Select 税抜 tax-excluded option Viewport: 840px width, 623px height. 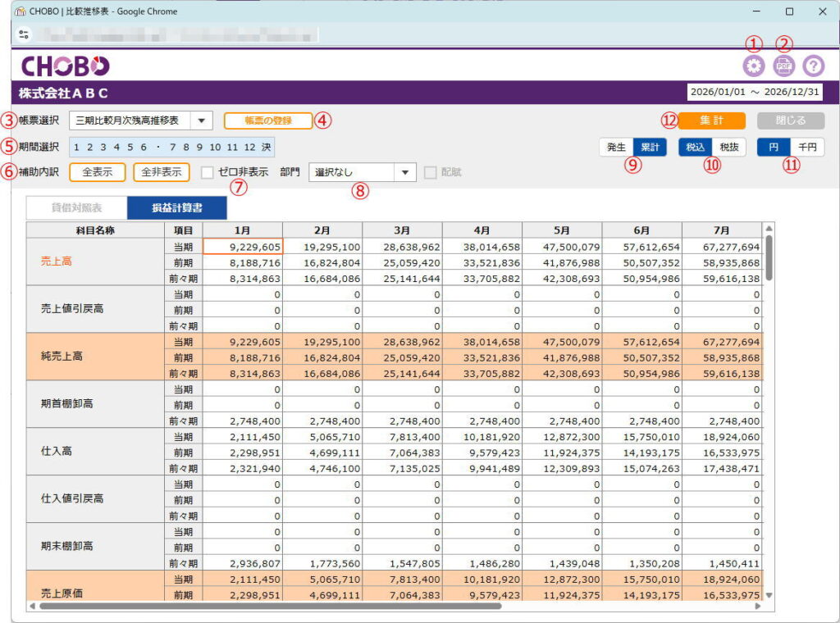tap(728, 147)
